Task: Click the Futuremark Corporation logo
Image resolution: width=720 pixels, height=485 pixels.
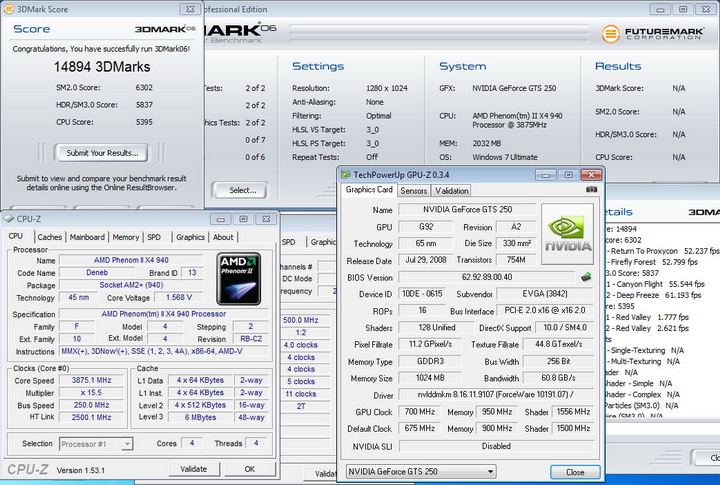Action: point(651,33)
